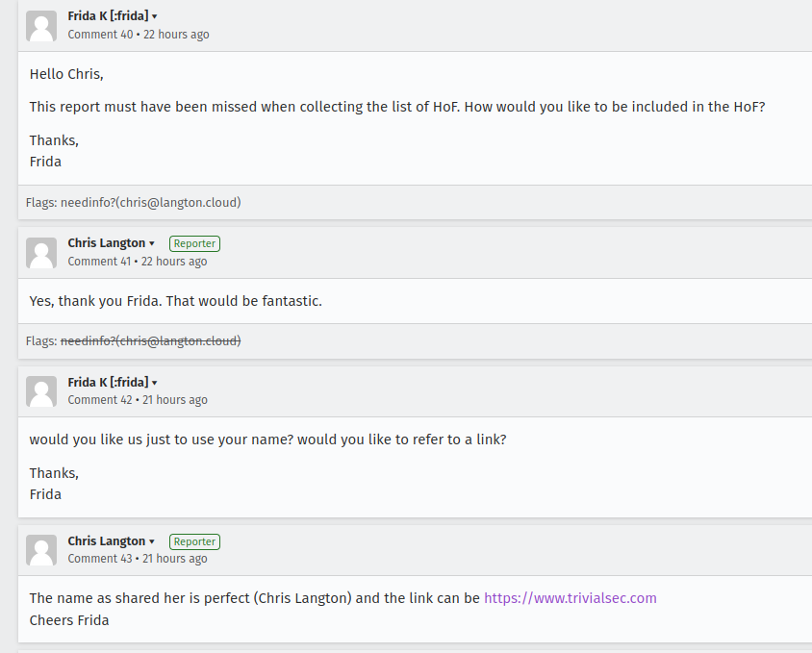
Task: Click Frida K [:frida] name on Comment 40
Action: [x=108, y=16]
